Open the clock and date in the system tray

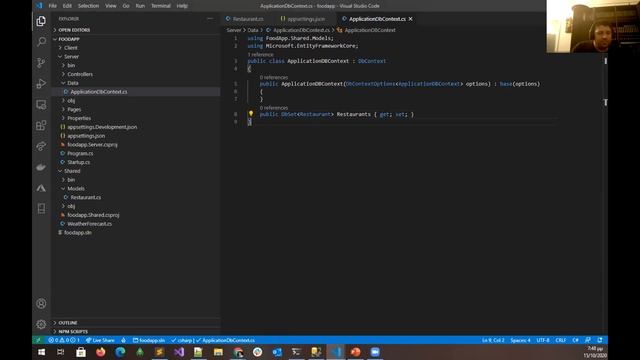click(x=596, y=352)
